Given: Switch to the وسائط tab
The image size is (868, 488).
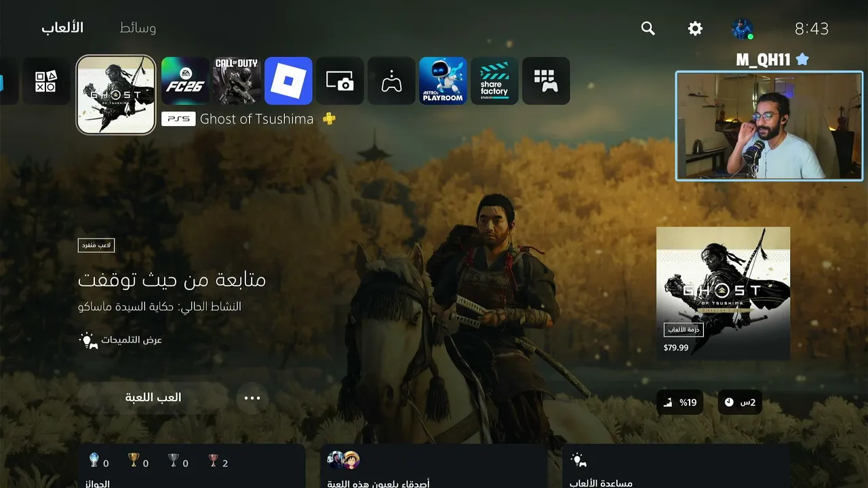Looking at the screenshot, I should coord(138,28).
